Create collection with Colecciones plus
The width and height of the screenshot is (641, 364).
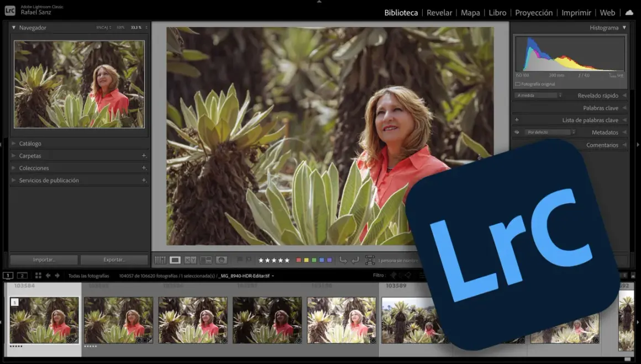[144, 168]
